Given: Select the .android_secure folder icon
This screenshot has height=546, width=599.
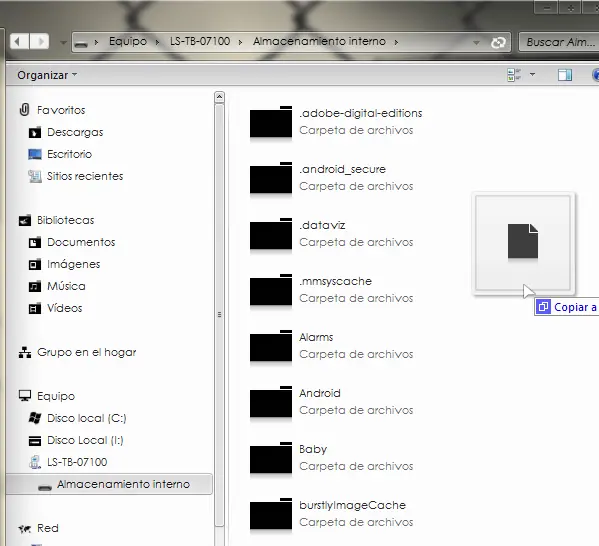Looking at the screenshot, I should click(271, 178).
